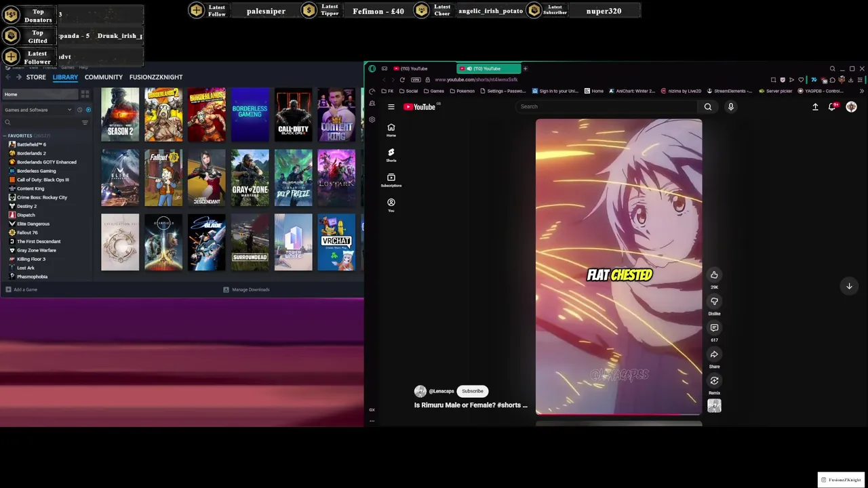
Task: Open You page in YouTube sidebar
Action: pyautogui.click(x=391, y=205)
